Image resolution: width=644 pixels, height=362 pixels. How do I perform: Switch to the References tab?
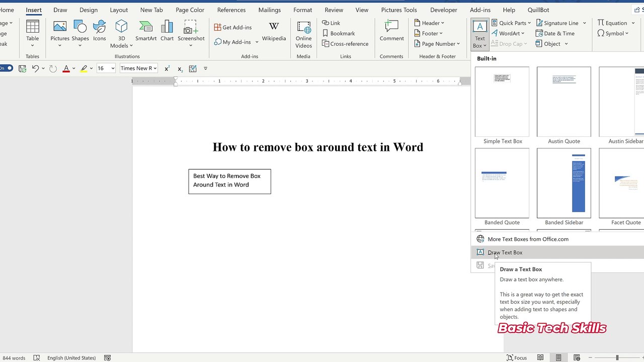point(231,10)
